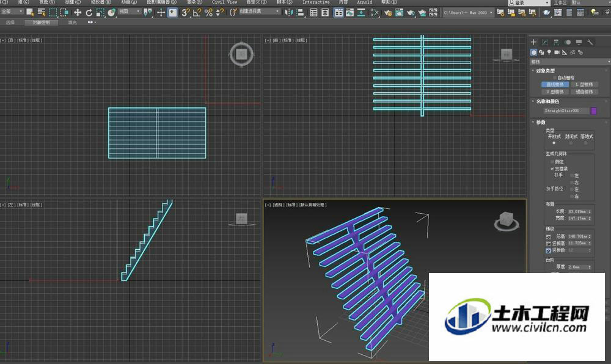This screenshot has width=611, height=364.
Task: Choose Rectangular Selection Region tool
Action: pos(53,12)
